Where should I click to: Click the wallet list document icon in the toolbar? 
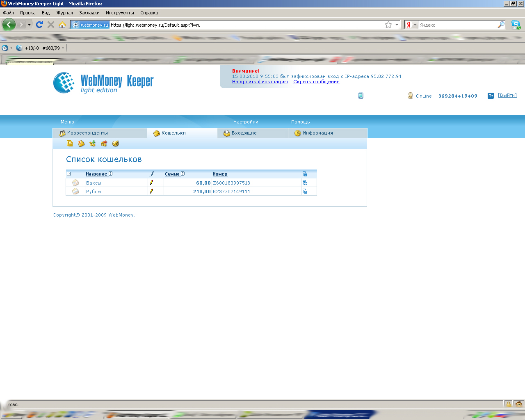click(70, 144)
